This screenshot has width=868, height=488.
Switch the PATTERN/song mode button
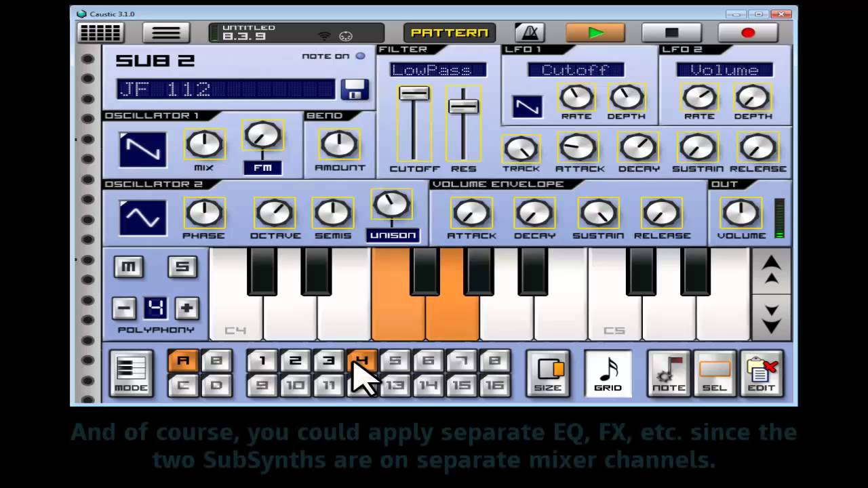tap(450, 33)
